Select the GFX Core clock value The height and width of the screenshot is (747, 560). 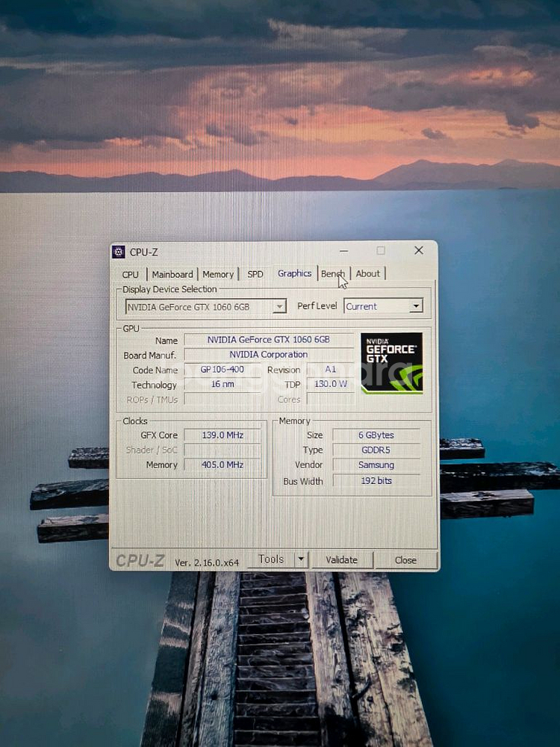pos(223,435)
